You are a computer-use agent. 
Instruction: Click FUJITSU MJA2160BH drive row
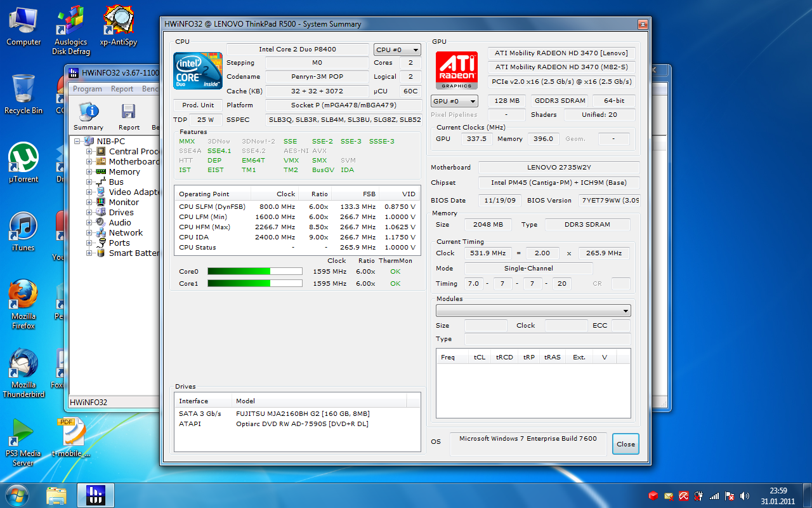tap(298, 413)
